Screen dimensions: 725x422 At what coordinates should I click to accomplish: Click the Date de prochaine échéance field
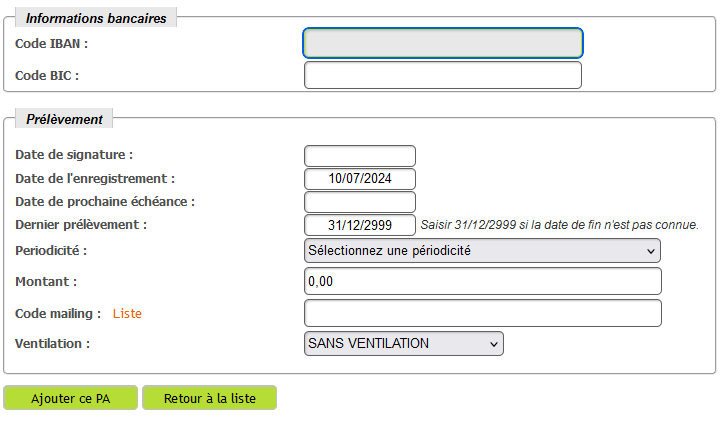359,202
